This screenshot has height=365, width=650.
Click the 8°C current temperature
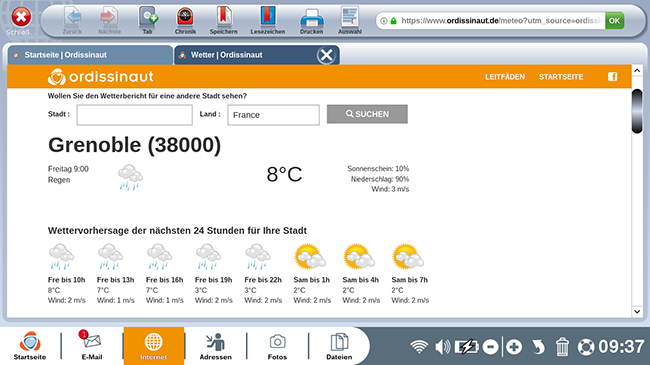[284, 174]
